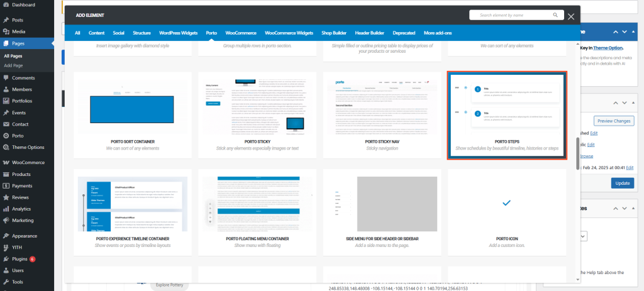Click the magnifier icon in element search
This screenshot has height=291, width=644.
pyautogui.click(x=555, y=15)
